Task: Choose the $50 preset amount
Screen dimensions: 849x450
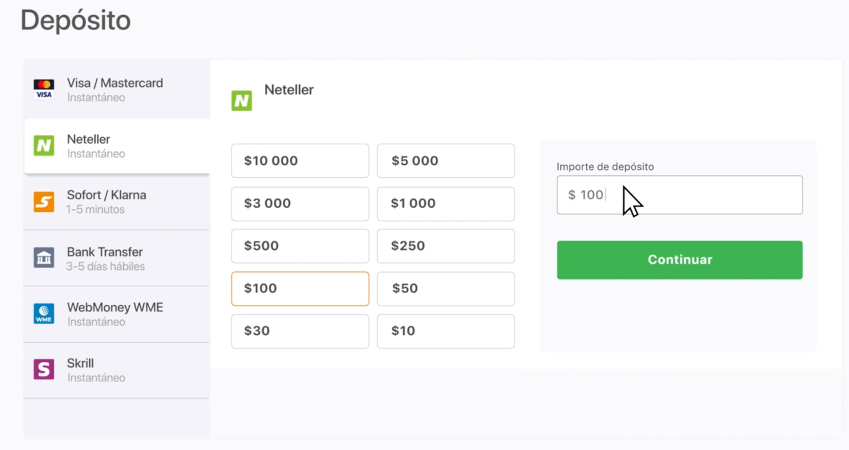Action: coord(446,289)
